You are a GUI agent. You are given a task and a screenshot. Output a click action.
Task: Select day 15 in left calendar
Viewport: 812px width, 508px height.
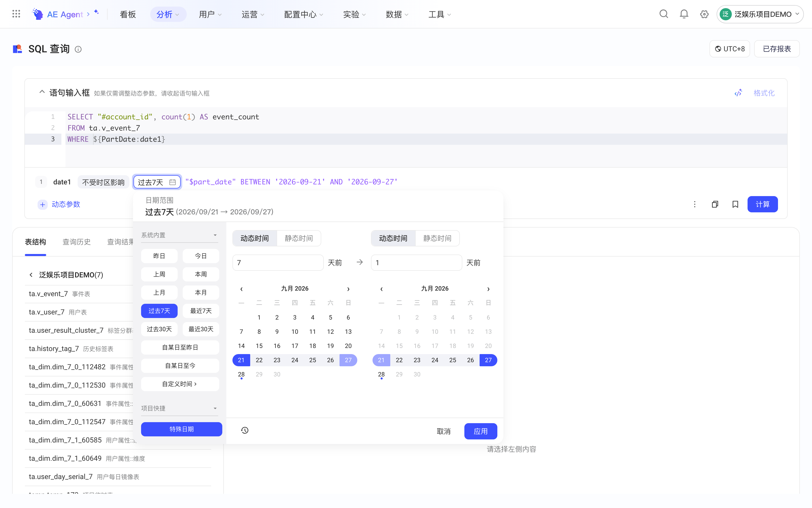click(259, 346)
